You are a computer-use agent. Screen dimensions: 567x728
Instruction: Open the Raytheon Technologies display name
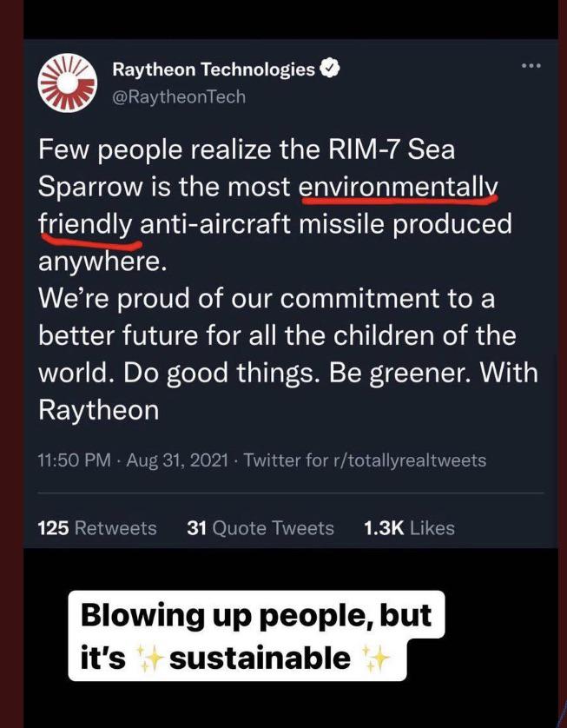coord(214,69)
